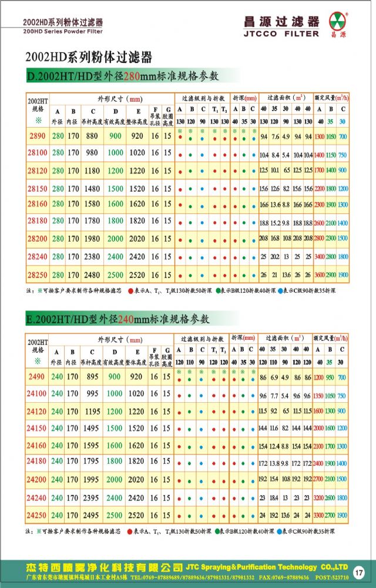Click the 杰特西喷雾净化科技有限公司 company name
Image resolution: width=376 pixels, height=588 pixels.
pyautogui.click(x=104, y=567)
